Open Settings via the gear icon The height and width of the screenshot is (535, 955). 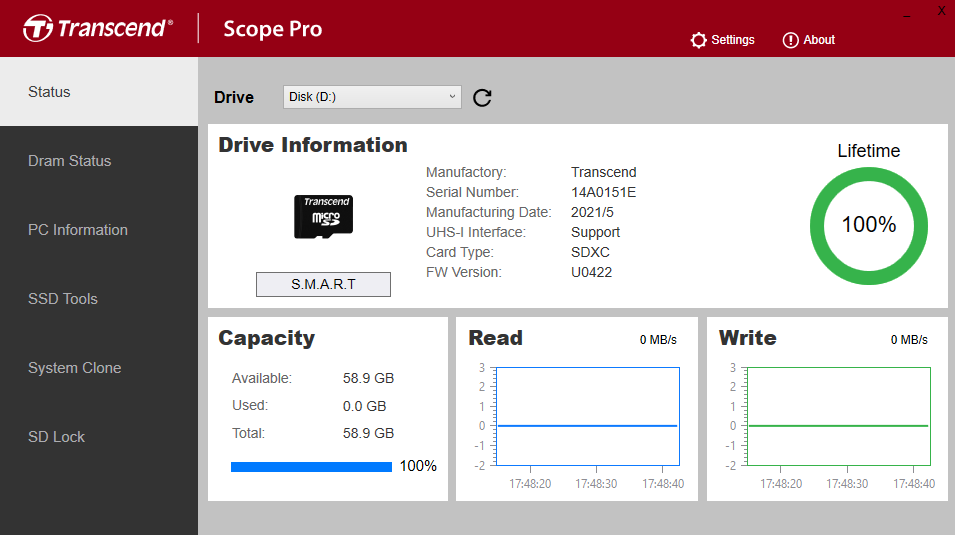pos(699,40)
